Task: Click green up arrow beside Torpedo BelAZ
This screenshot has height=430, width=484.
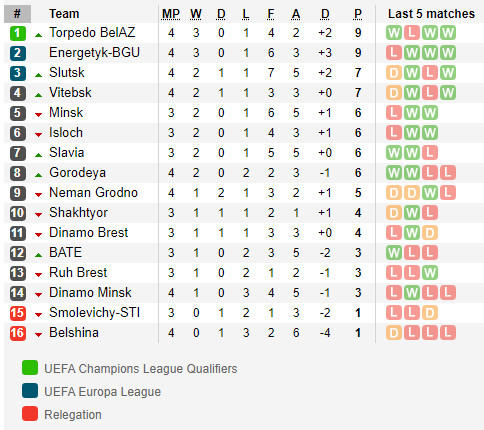Action: coord(38,35)
